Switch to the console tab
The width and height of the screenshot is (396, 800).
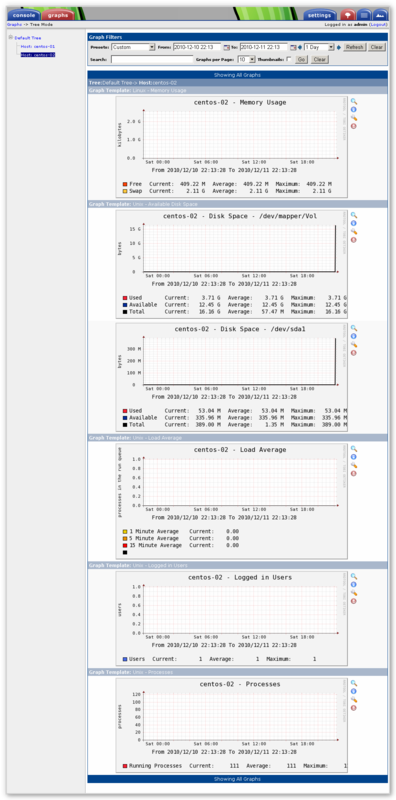[23, 15]
